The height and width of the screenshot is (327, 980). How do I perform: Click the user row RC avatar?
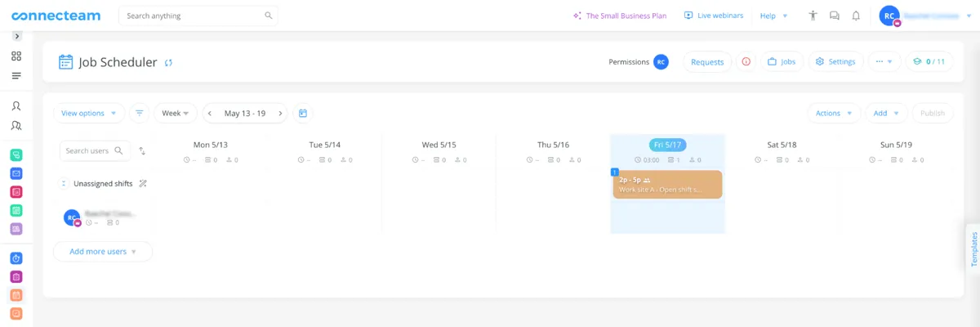pyautogui.click(x=72, y=217)
